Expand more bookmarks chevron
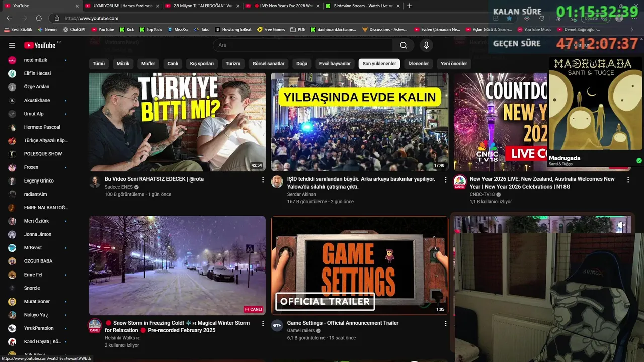 (632, 30)
